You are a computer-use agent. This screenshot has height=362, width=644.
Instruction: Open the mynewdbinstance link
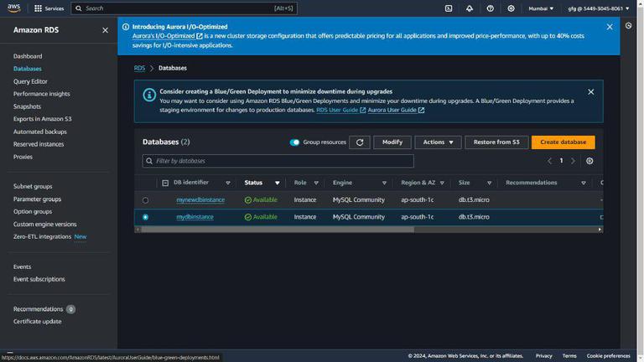(x=200, y=200)
